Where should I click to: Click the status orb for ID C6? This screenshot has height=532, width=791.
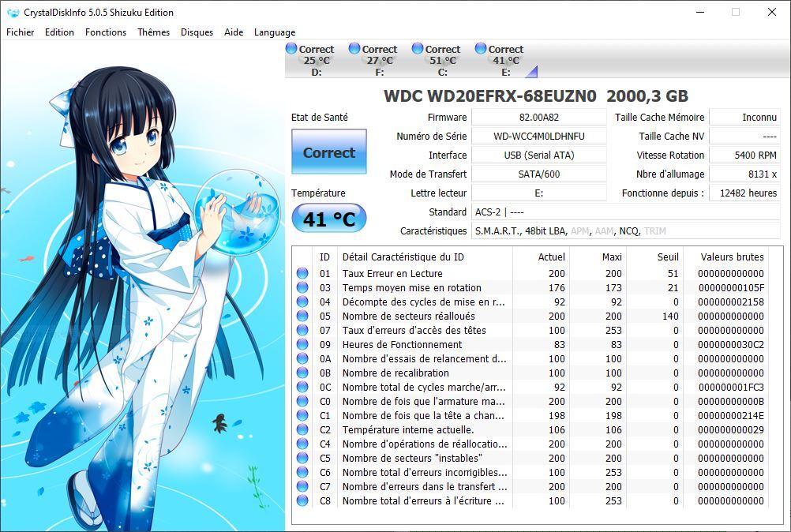click(302, 472)
